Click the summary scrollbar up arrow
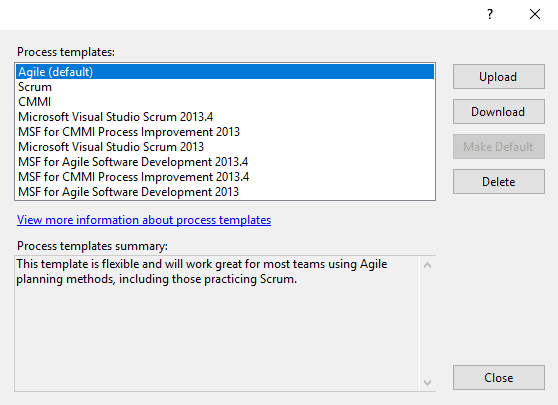558x405 pixels. pos(427,265)
